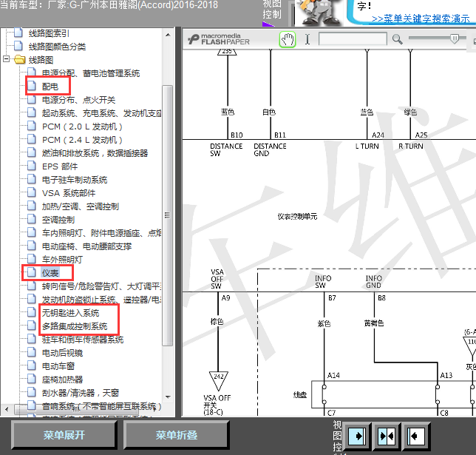Click the magnifier search icon in FlashPaper
Image resolution: width=476 pixels, height=455 pixels.
pos(397,39)
